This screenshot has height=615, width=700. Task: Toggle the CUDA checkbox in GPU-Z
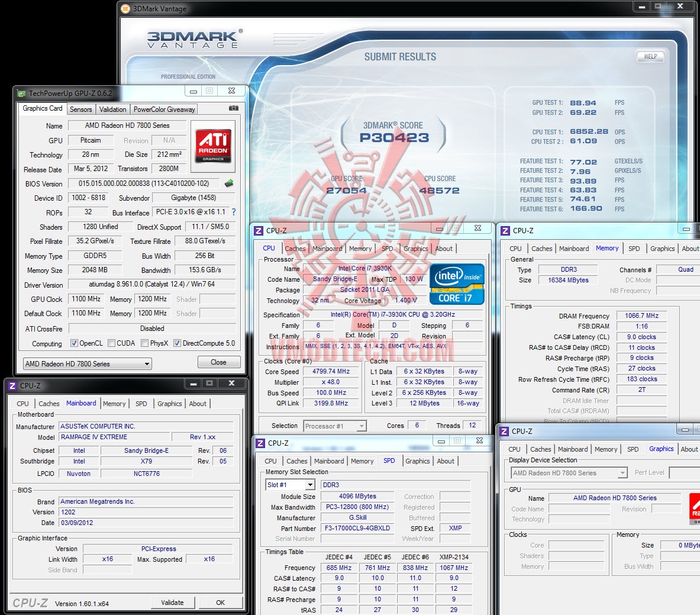click(x=111, y=343)
